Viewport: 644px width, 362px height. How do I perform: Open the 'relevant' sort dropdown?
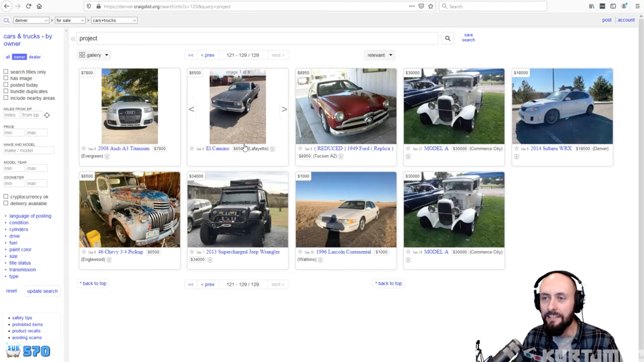[379, 55]
